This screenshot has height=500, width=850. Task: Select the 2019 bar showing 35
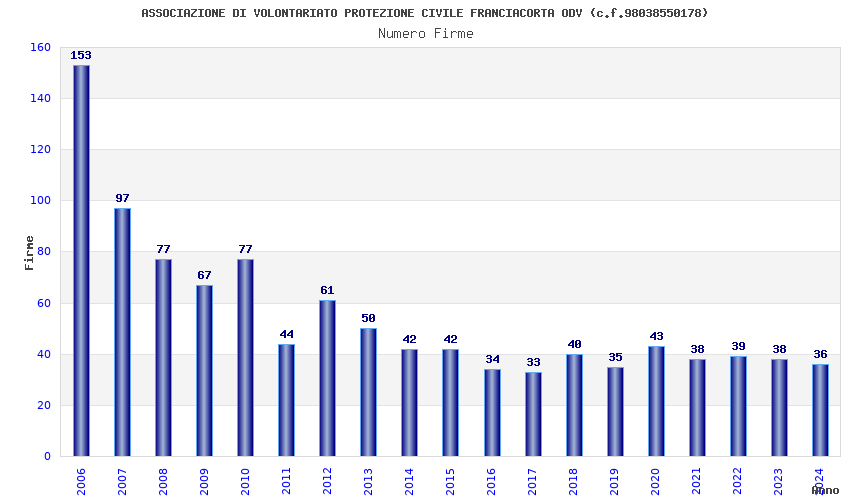tap(615, 412)
